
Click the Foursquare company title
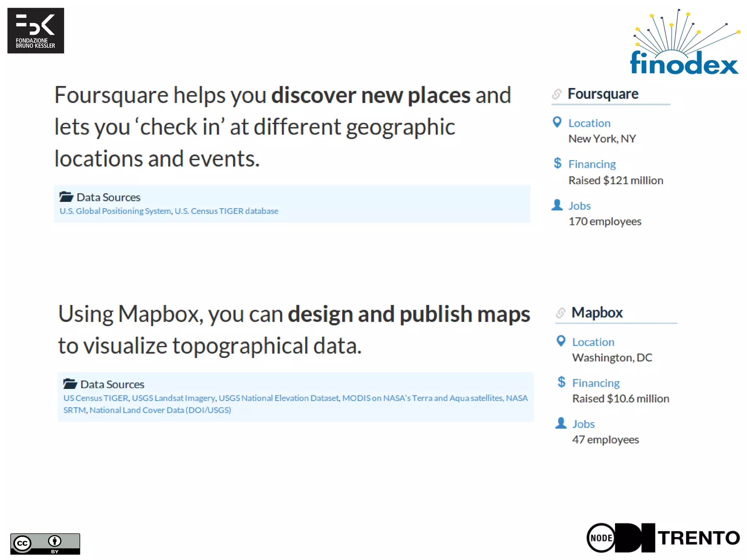[x=603, y=94]
